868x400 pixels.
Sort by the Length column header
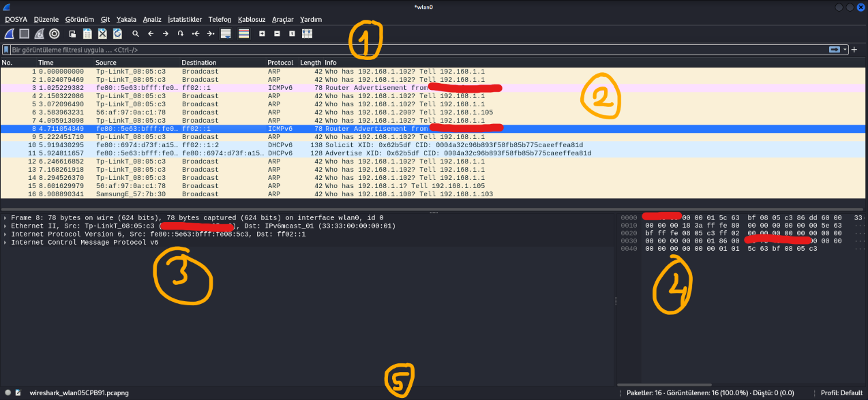point(310,63)
